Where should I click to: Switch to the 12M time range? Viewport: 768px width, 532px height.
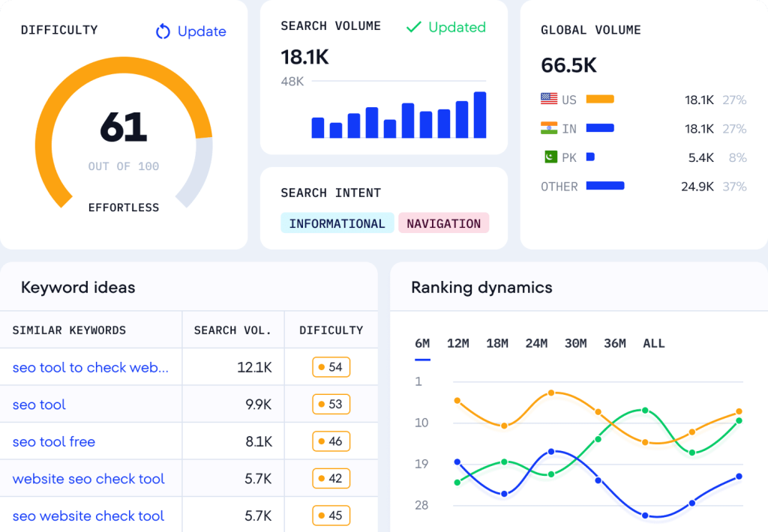coord(457,343)
